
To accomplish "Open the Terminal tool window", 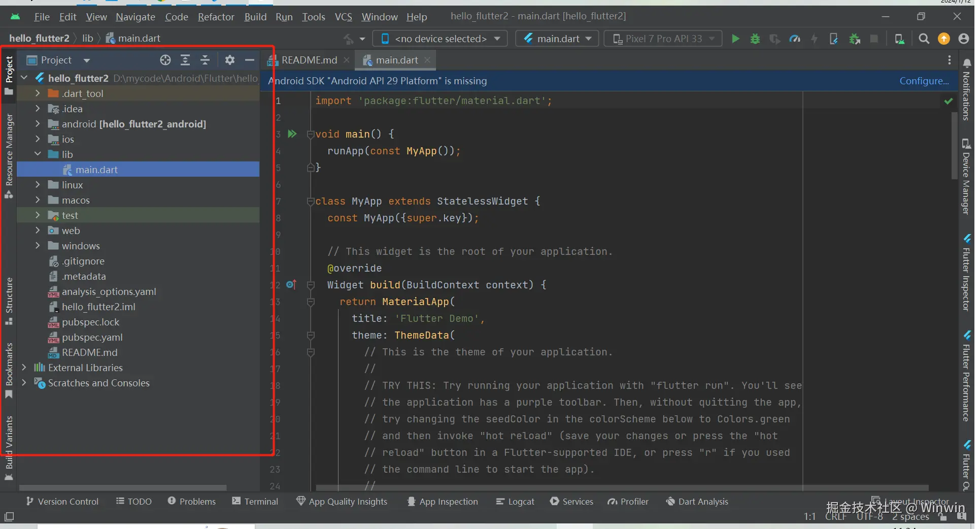I will tap(255, 501).
